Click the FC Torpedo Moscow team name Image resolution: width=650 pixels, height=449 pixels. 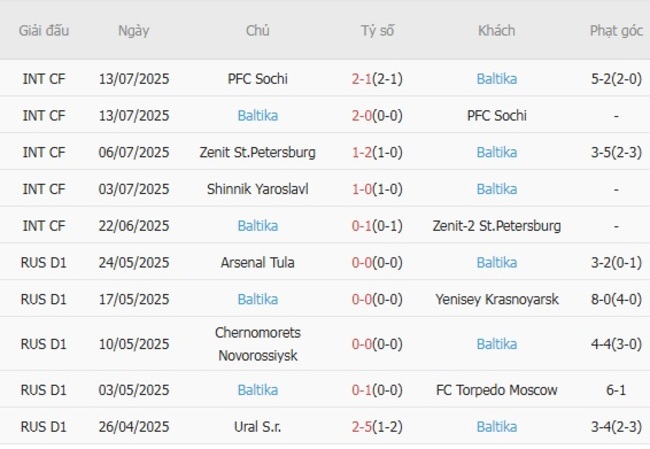click(x=496, y=390)
